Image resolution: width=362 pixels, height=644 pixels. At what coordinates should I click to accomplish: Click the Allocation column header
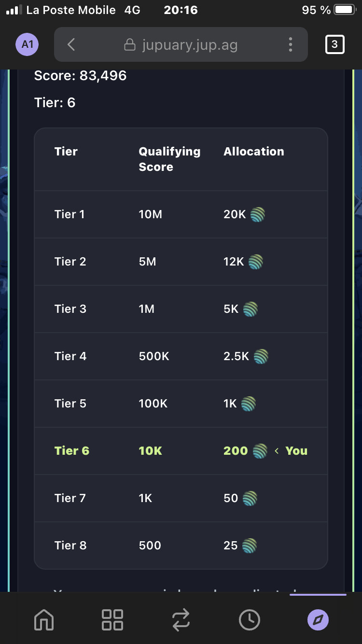(254, 152)
